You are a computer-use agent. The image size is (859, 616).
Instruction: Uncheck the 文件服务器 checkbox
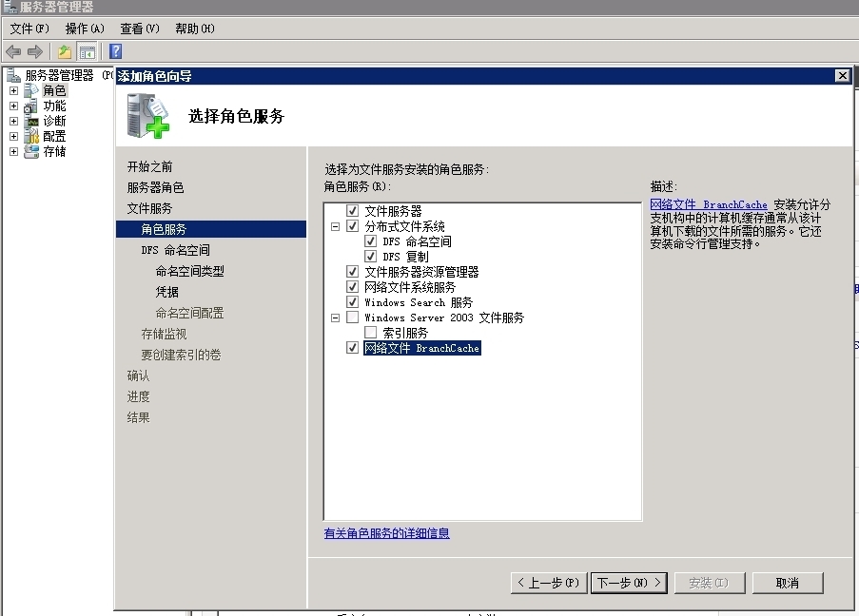(352, 211)
